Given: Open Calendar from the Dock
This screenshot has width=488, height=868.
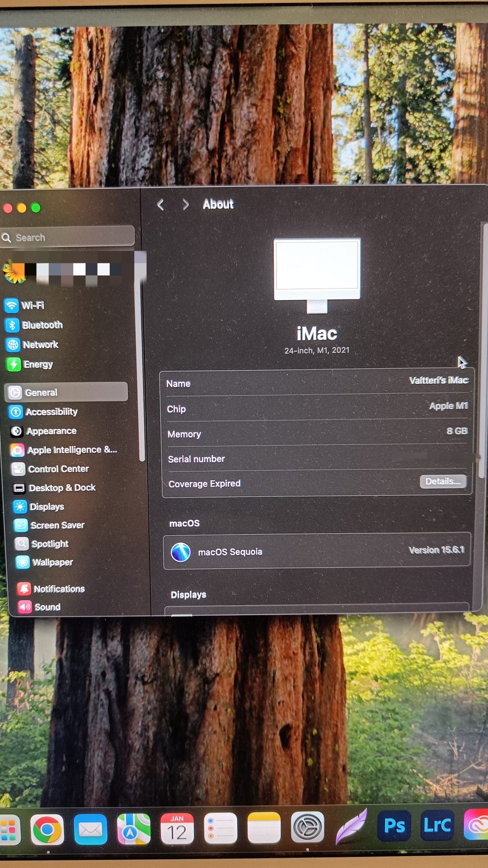Looking at the screenshot, I should click(177, 829).
